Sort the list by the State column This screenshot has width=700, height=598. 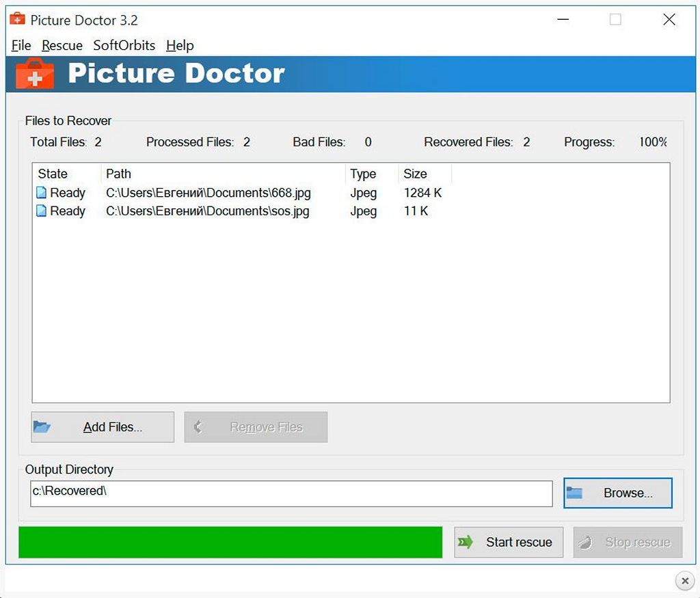[x=66, y=174]
